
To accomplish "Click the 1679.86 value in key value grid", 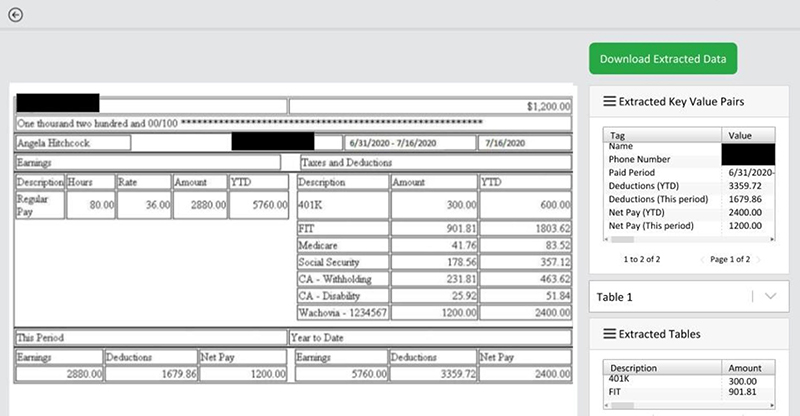I will tap(745, 199).
